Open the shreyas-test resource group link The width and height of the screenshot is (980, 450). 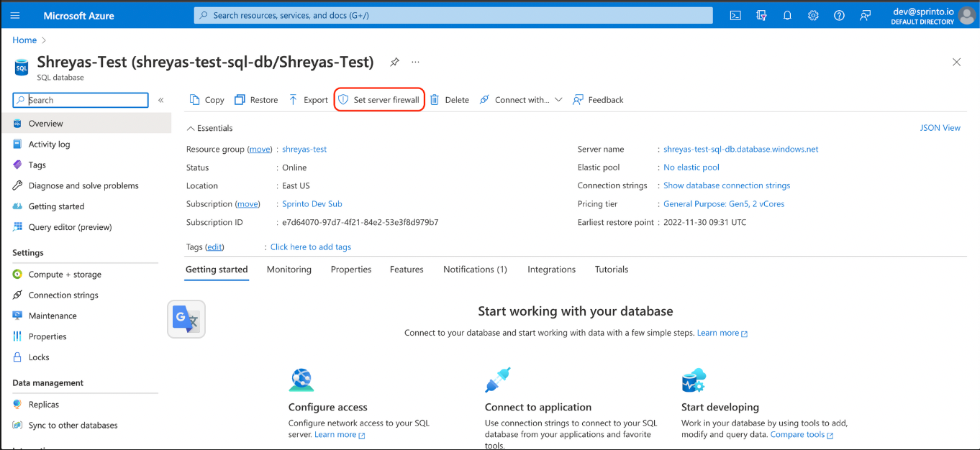pos(304,150)
